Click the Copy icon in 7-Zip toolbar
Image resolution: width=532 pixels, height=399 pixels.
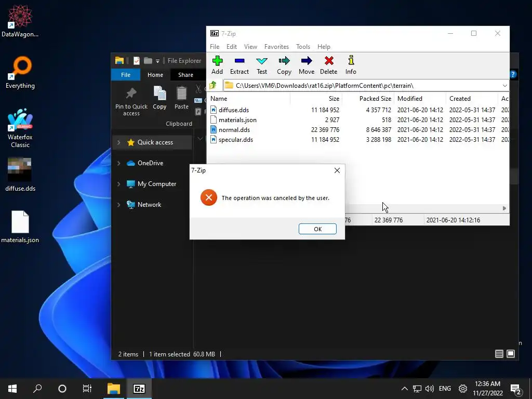pyautogui.click(x=284, y=65)
